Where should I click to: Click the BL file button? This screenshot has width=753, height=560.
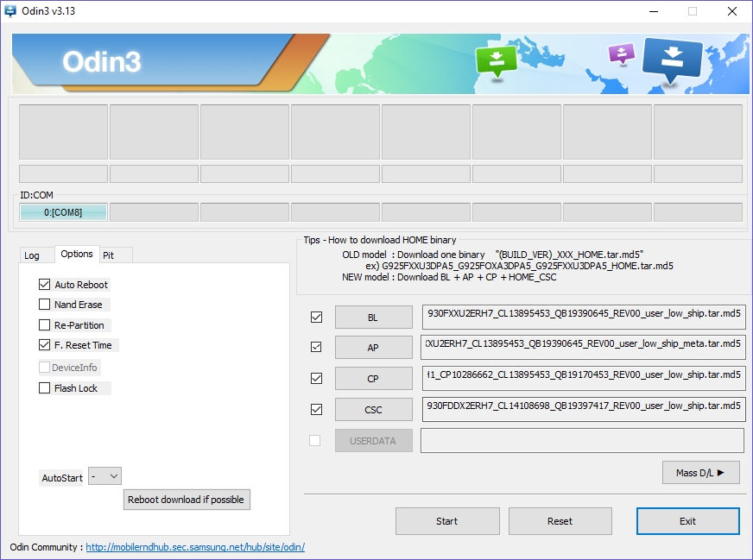coord(374,318)
